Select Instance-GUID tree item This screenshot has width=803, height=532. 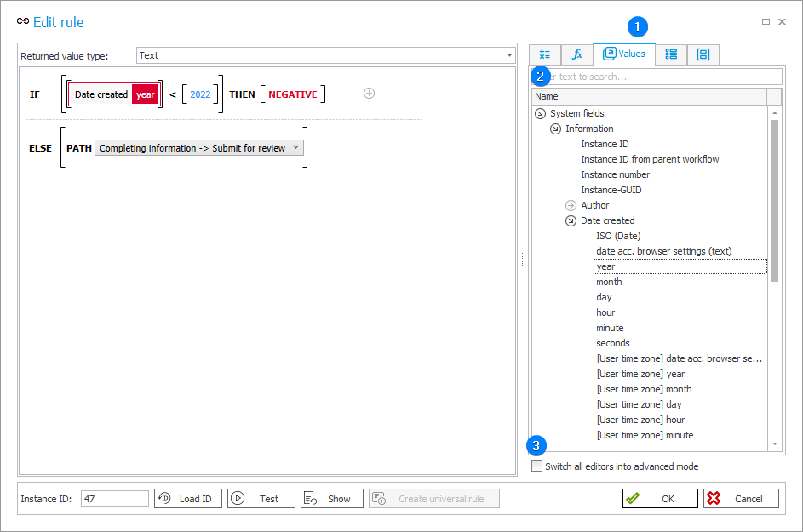[611, 190]
